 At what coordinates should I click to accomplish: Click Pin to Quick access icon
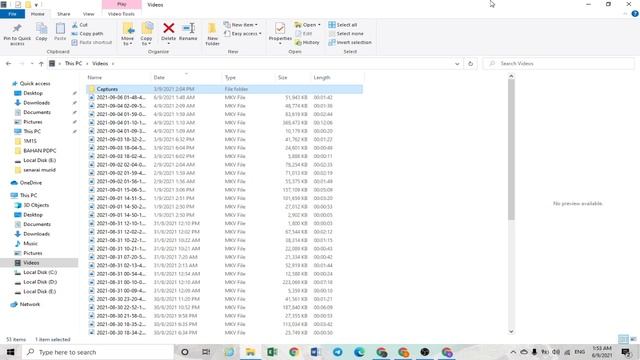coord(17,29)
